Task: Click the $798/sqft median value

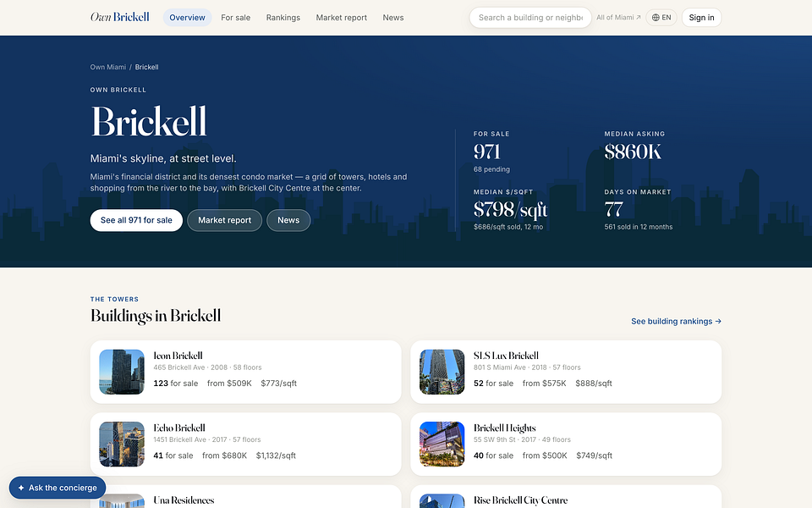Action: pyautogui.click(x=510, y=210)
